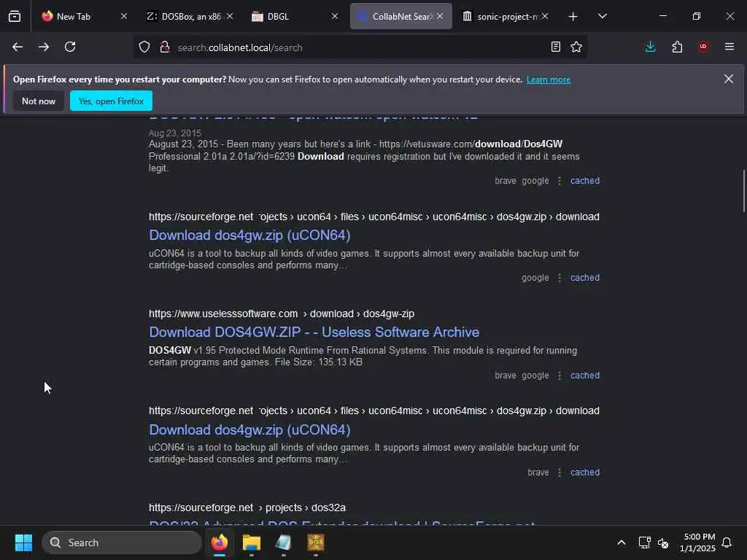Open the notifications bell icon

click(727, 542)
